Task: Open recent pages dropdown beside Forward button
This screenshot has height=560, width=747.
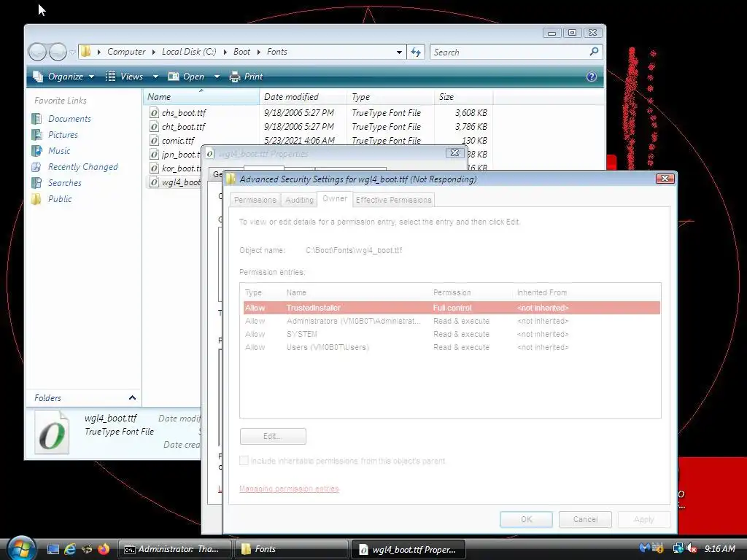Action: [72, 52]
